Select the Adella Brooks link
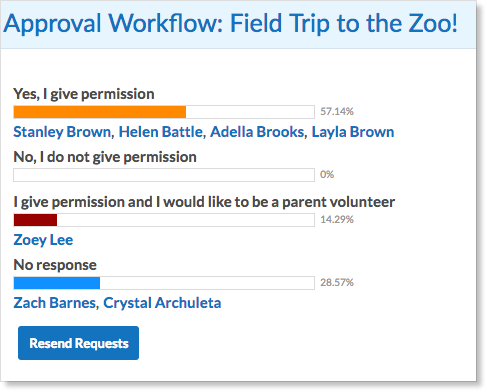Viewport: 487px width, 392px height. 258,132
